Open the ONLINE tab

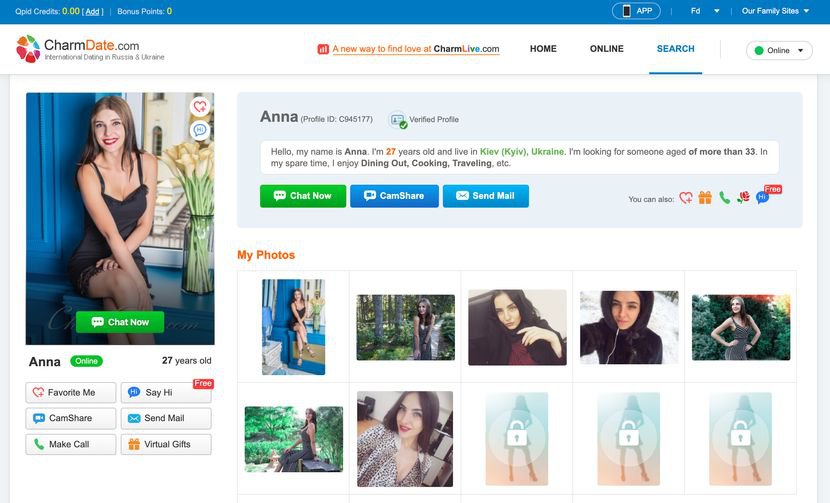[x=607, y=49]
